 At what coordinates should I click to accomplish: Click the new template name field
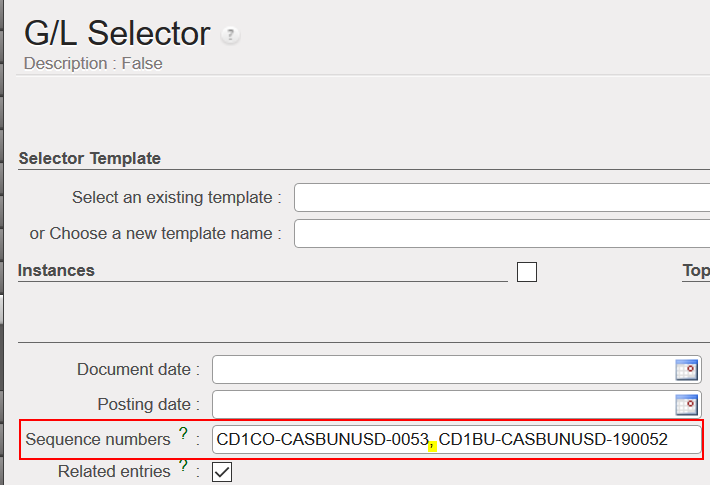tap(500, 234)
